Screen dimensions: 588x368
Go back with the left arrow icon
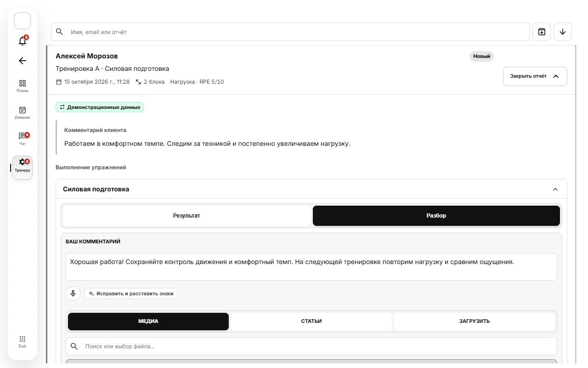coord(23,61)
